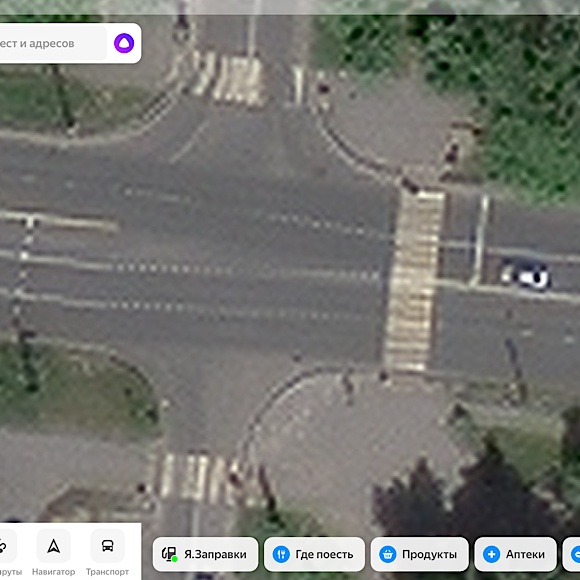The height and width of the screenshot is (580, 580).
Task: Click the navigation arrow icon above Навигатор
Action: (54, 546)
